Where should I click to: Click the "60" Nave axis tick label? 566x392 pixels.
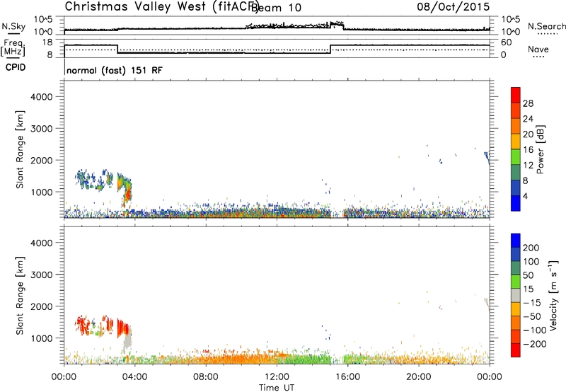pos(507,42)
